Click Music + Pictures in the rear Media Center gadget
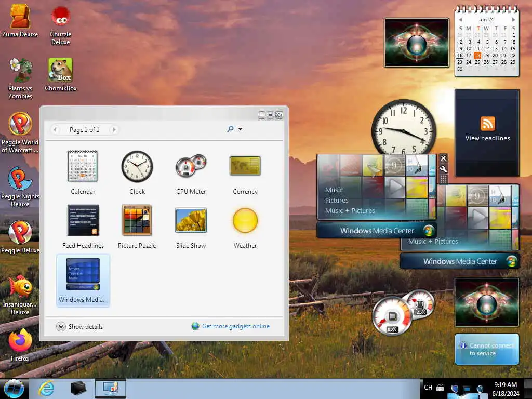 (433, 241)
